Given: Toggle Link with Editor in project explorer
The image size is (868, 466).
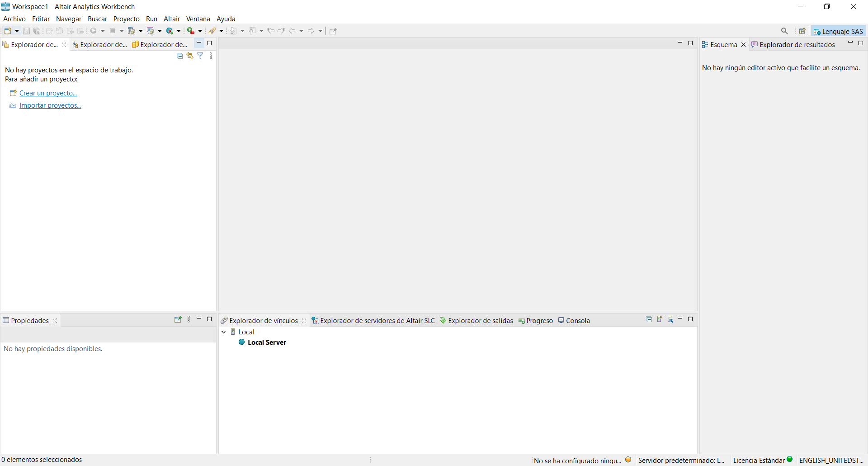Looking at the screenshot, I should point(190,56).
